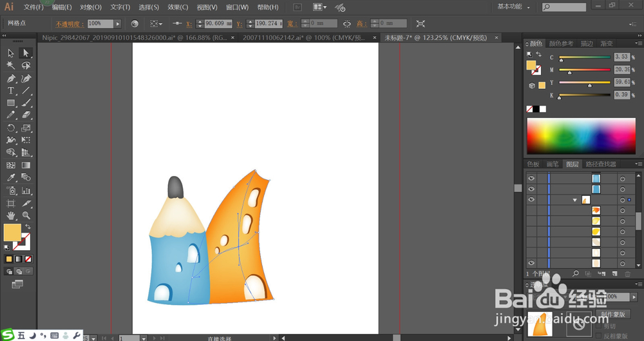This screenshot has height=341, width=644.
Task: Select the Rectangle tool
Action: (11, 103)
